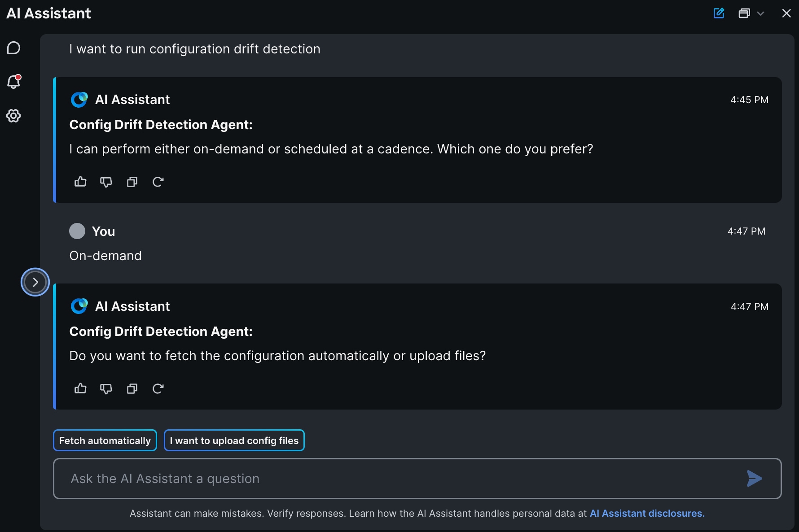Select I want to upload config files
This screenshot has height=532, width=799.
click(234, 440)
